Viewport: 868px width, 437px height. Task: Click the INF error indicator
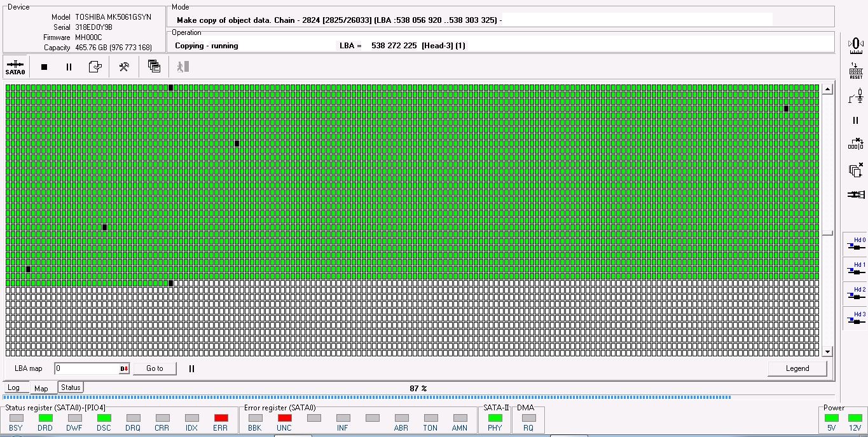click(343, 418)
